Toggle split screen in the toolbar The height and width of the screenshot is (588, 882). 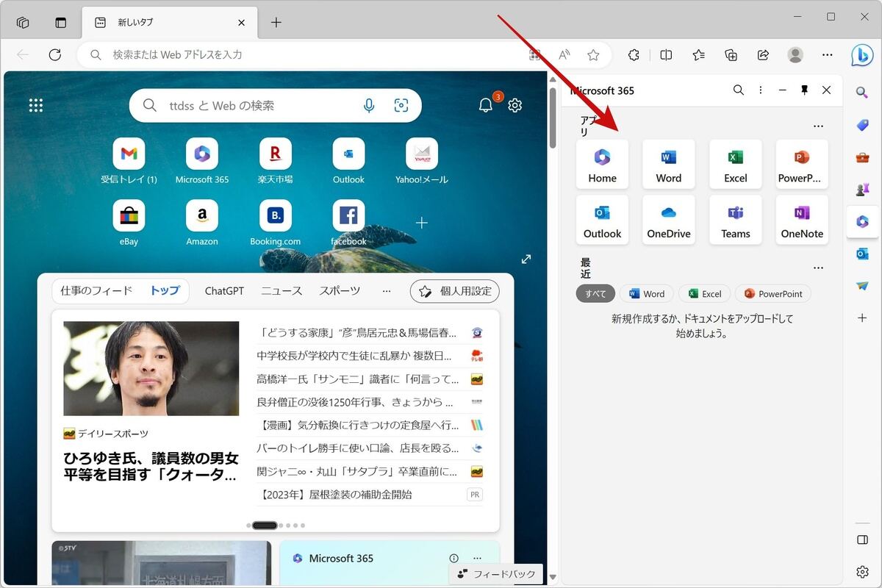[666, 55]
